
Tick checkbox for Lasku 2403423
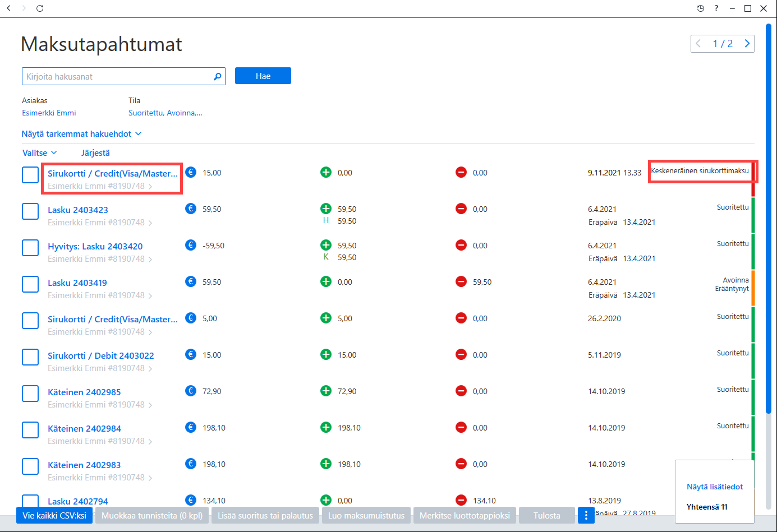pos(30,211)
